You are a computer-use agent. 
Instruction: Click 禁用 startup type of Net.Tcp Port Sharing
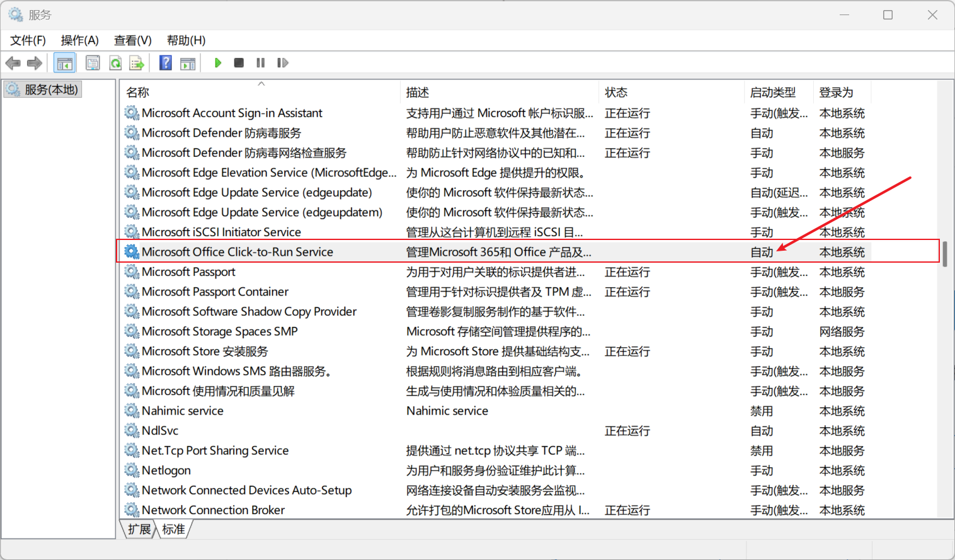pos(762,450)
